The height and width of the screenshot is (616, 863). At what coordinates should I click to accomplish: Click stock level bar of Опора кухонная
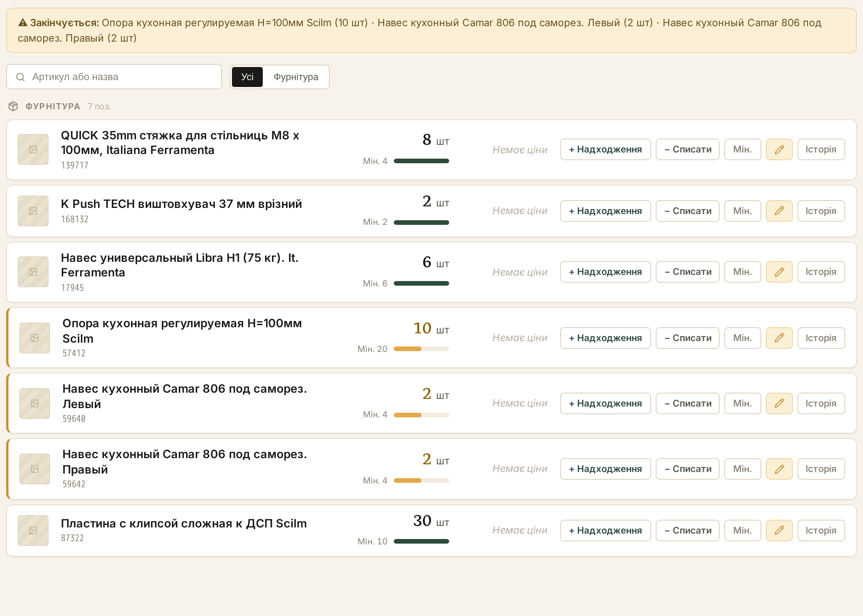coord(421,349)
